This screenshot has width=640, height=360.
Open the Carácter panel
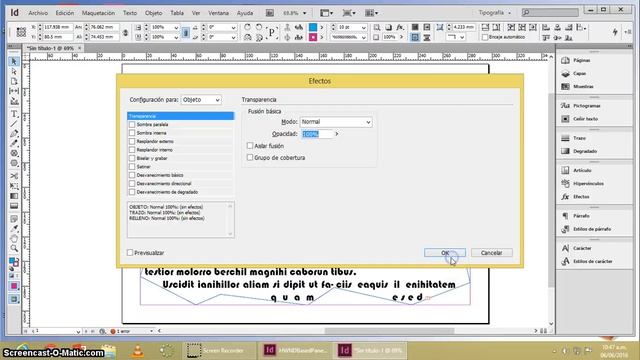coord(582,248)
